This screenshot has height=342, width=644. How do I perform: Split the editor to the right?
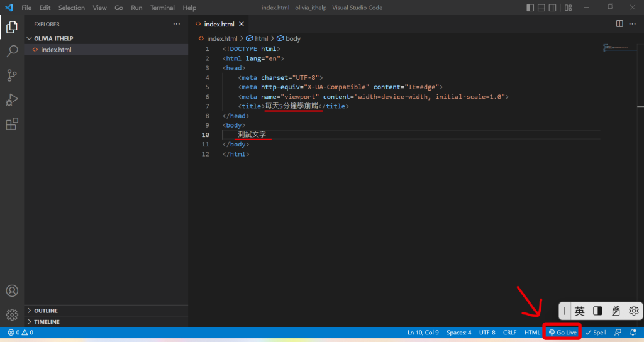(619, 24)
